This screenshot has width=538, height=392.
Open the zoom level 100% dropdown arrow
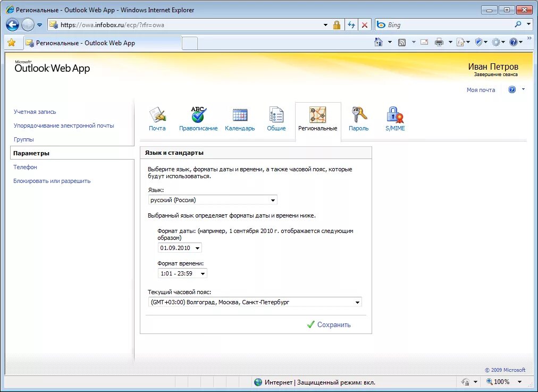point(520,382)
